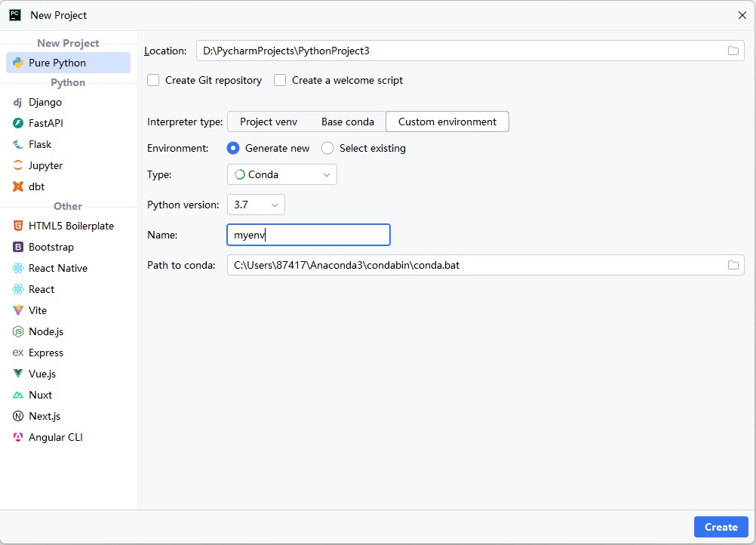The width and height of the screenshot is (756, 545).
Task: Select Vue.js project type
Action: [68, 374]
